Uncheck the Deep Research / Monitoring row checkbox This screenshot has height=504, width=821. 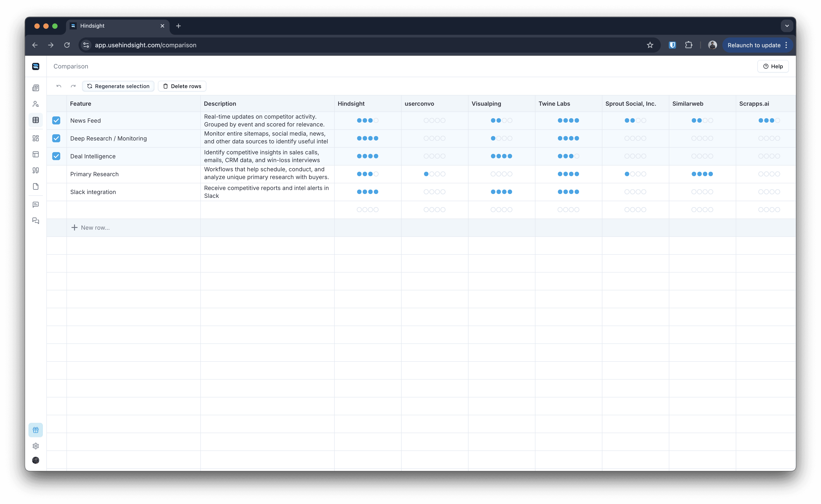pos(56,138)
